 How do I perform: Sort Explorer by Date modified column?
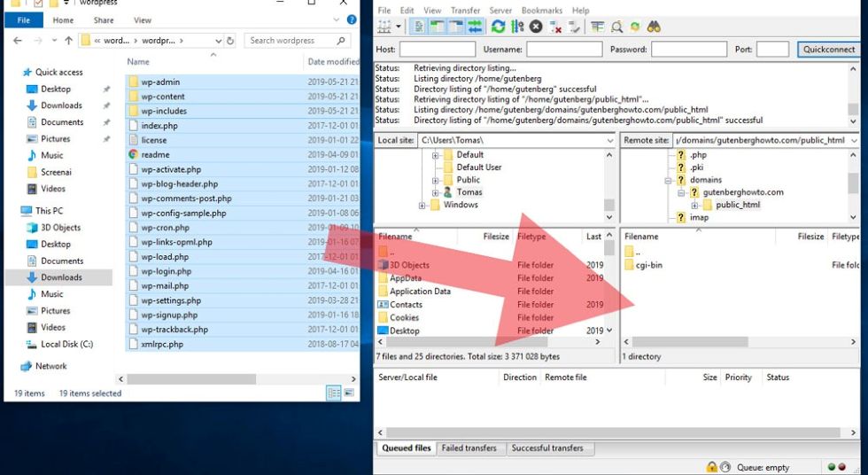click(333, 61)
